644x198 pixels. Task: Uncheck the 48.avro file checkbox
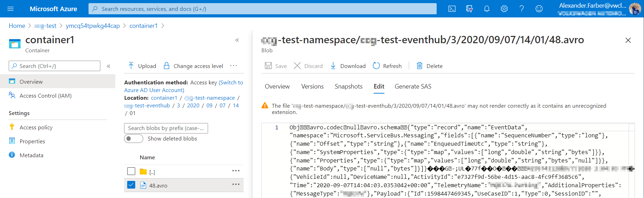(131, 185)
